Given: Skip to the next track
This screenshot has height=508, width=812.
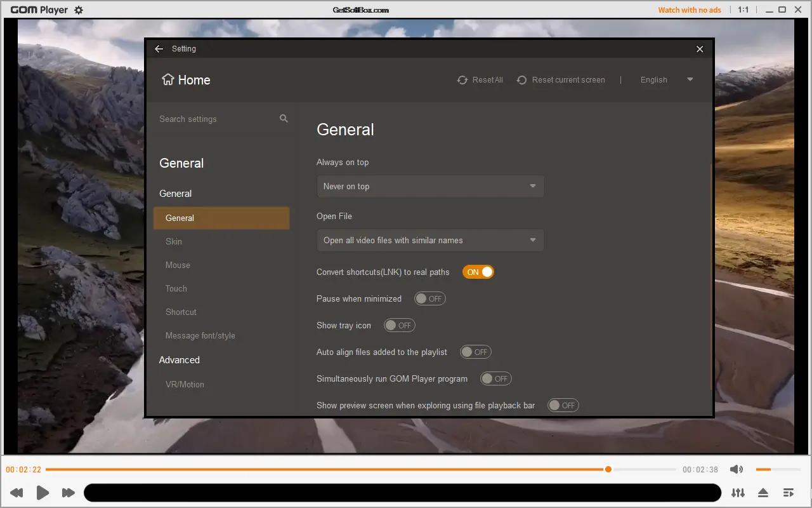Looking at the screenshot, I should pos(69,493).
